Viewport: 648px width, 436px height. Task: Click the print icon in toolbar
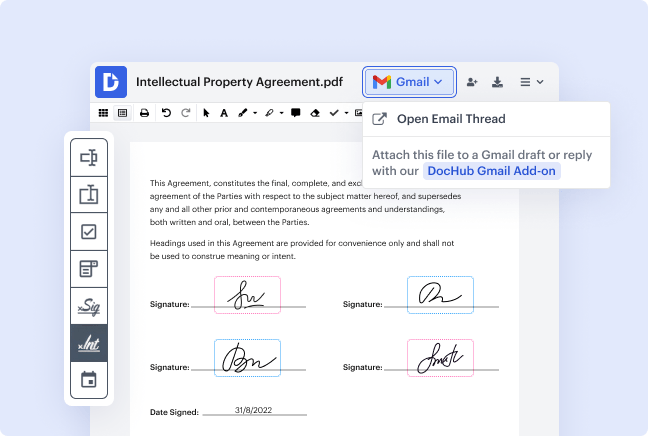(144, 113)
